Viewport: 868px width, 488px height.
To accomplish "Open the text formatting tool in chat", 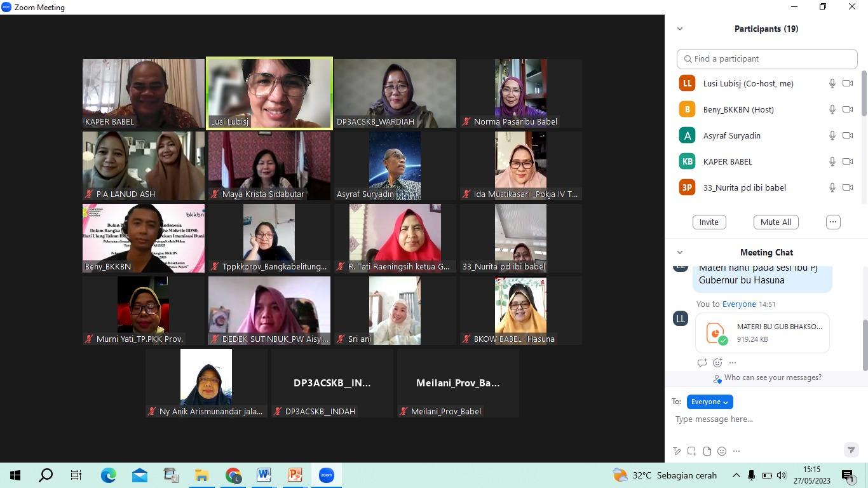I will point(677,451).
